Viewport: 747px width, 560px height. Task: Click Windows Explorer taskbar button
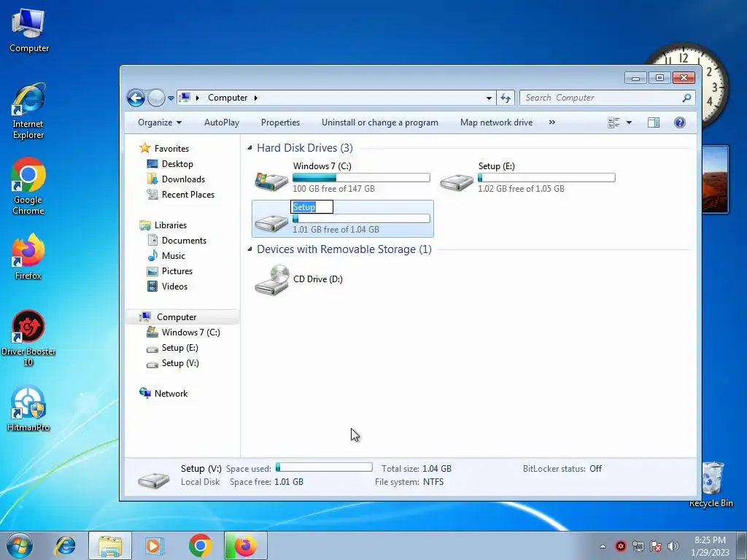point(109,545)
